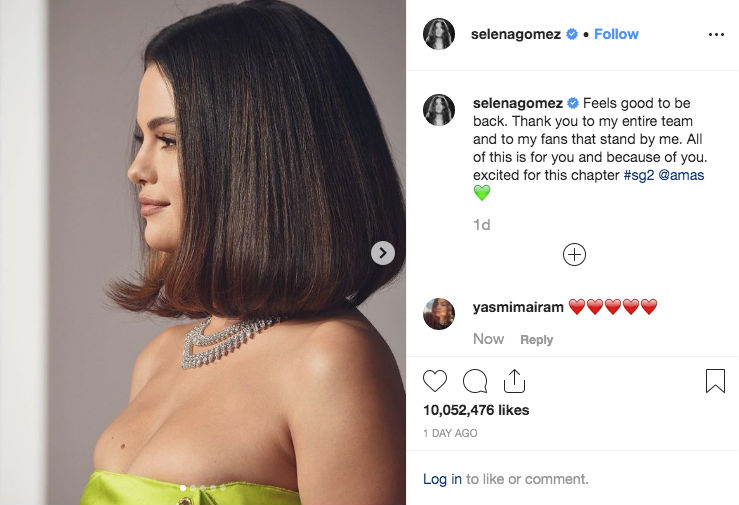Click the blue Follow link
739x505 pixels.
(616, 34)
